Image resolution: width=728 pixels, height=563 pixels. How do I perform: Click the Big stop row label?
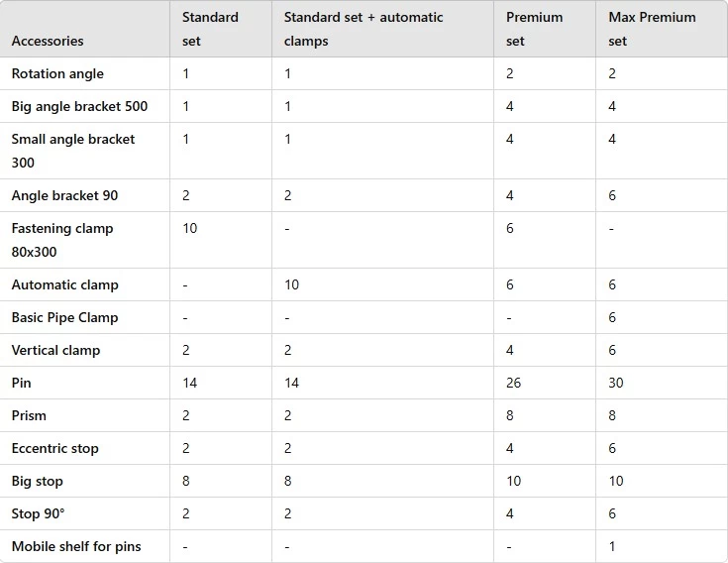pyautogui.click(x=37, y=482)
